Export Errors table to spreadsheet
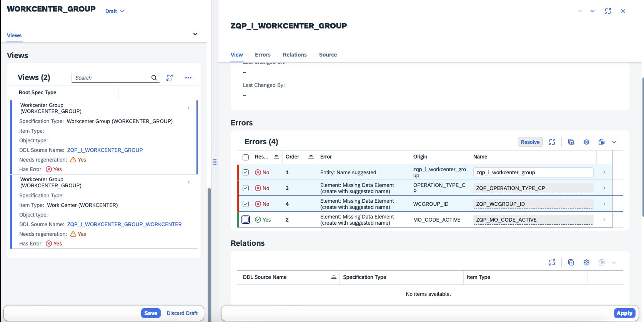644x322 pixels. [x=602, y=142]
